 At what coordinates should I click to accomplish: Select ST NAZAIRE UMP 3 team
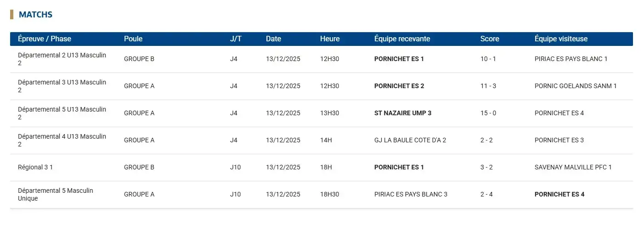[x=403, y=113]
